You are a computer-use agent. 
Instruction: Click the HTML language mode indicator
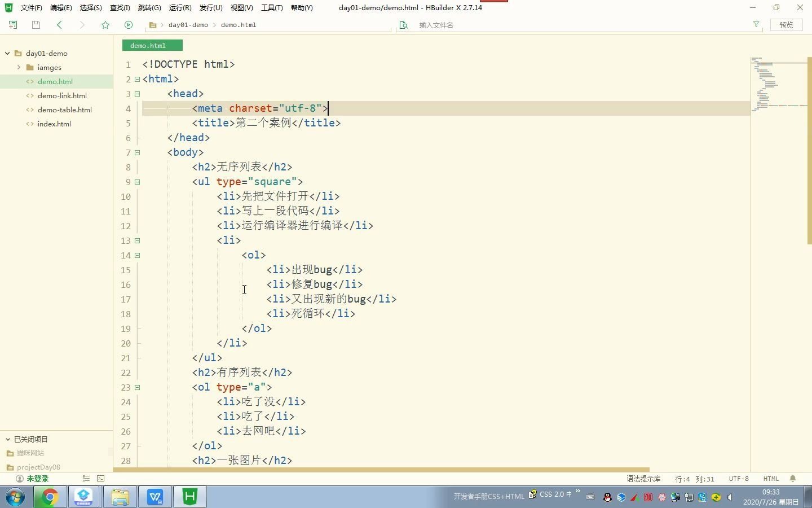771,479
